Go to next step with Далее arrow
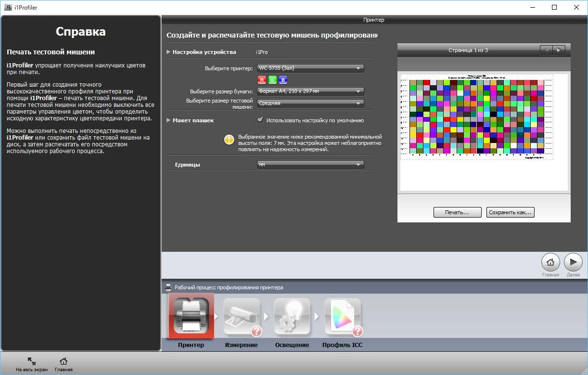Image resolution: width=588 pixels, height=375 pixels. coord(573,262)
